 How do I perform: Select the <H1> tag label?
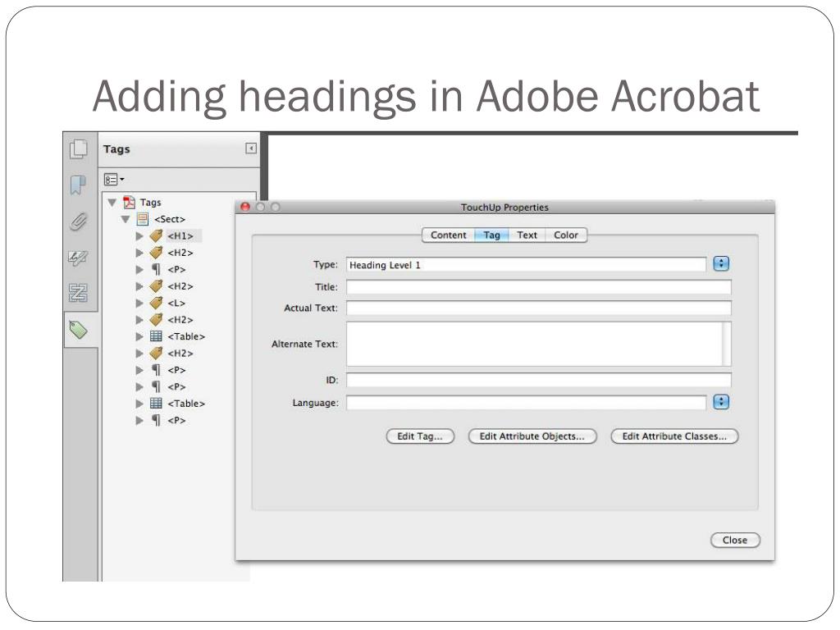(x=180, y=235)
